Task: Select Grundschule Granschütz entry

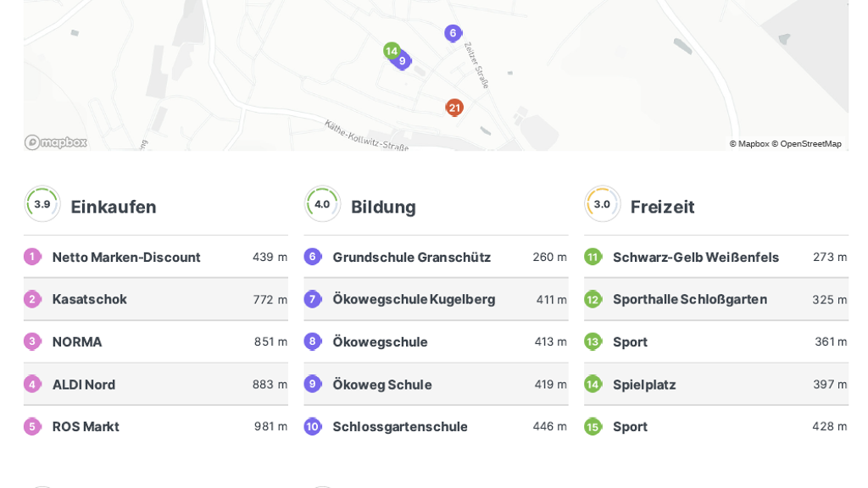Action: point(411,257)
